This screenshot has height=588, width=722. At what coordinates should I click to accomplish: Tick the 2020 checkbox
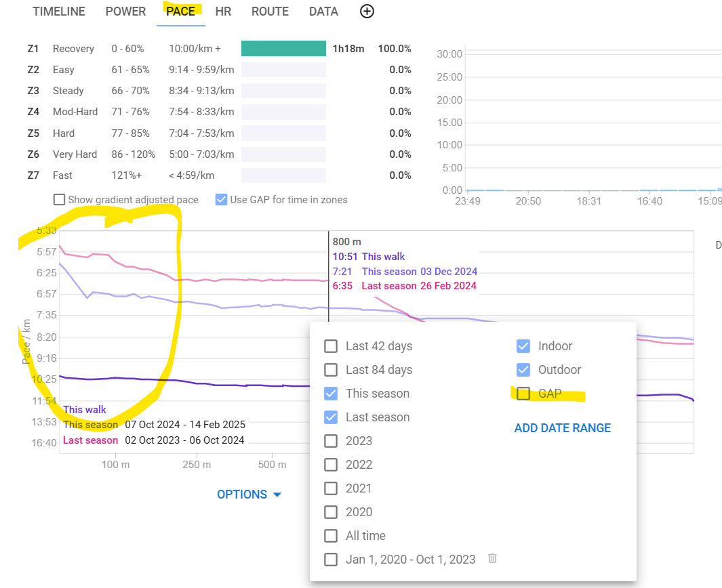[331, 512]
